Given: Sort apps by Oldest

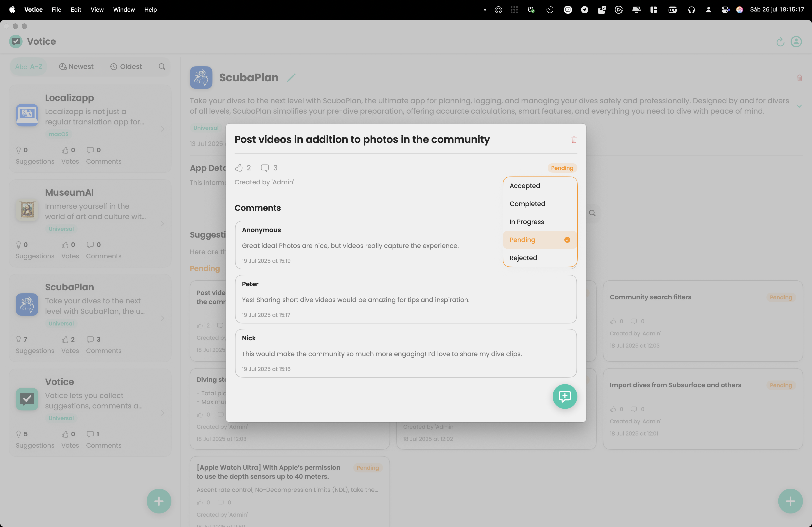Looking at the screenshot, I should click(x=126, y=67).
